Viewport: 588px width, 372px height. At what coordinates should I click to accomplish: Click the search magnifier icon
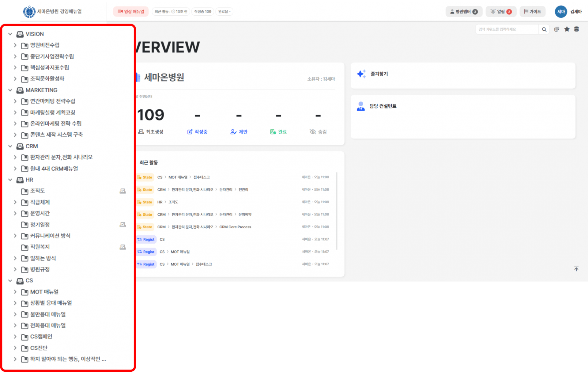pyautogui.click(x=544, y=29)
